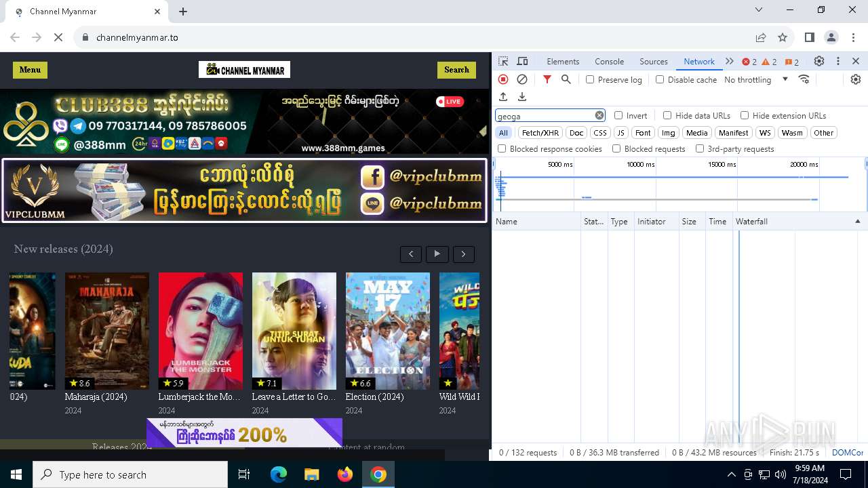Check Hide extension URLs option
868x488 pixels.
point(745,115)
